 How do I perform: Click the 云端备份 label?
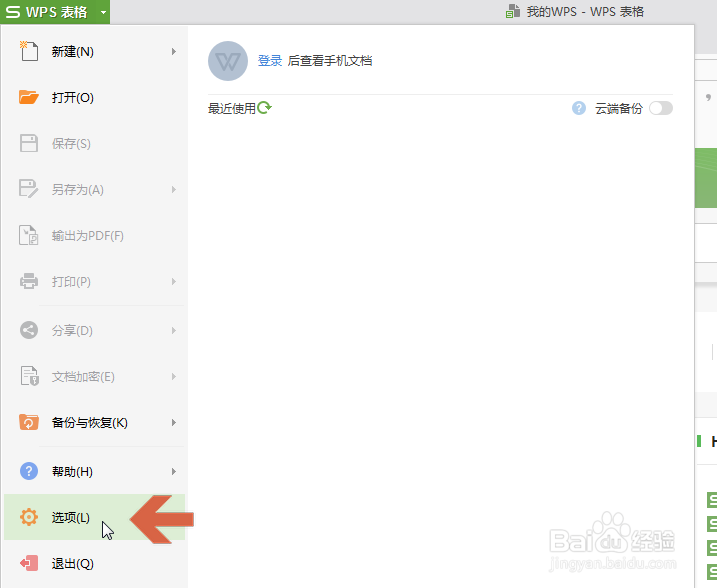tap(619, 108)
